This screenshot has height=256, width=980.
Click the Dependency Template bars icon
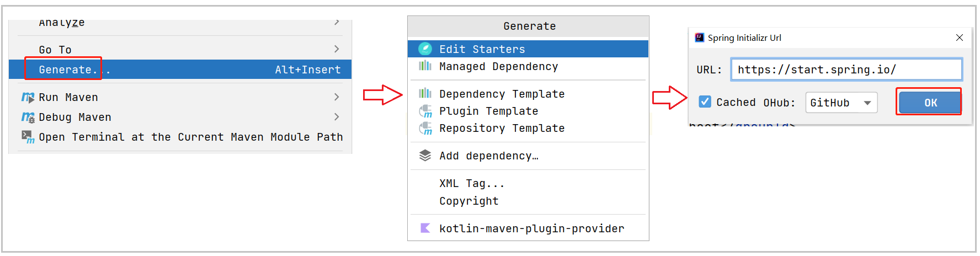(x=425, y=93)
